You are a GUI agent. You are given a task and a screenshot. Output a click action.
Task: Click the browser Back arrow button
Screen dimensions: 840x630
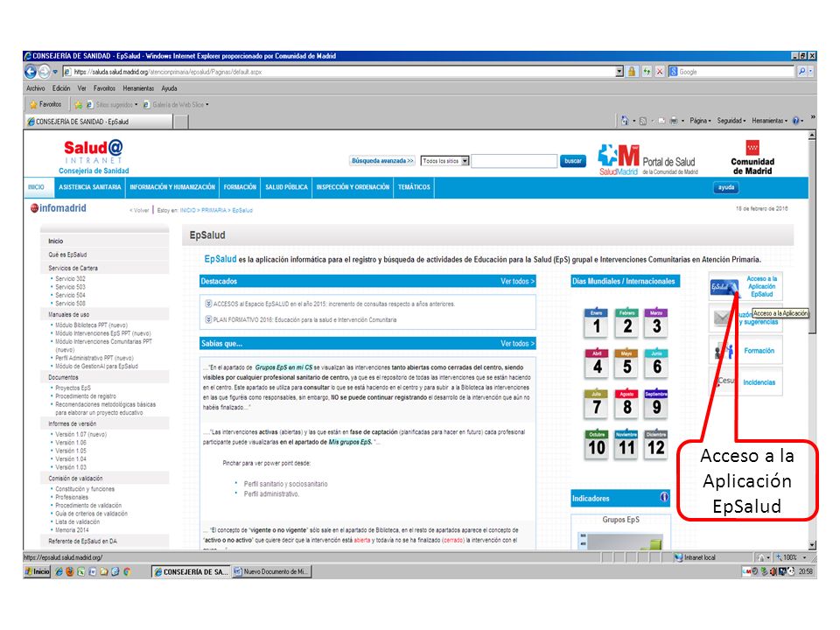(x=31, y=72)
